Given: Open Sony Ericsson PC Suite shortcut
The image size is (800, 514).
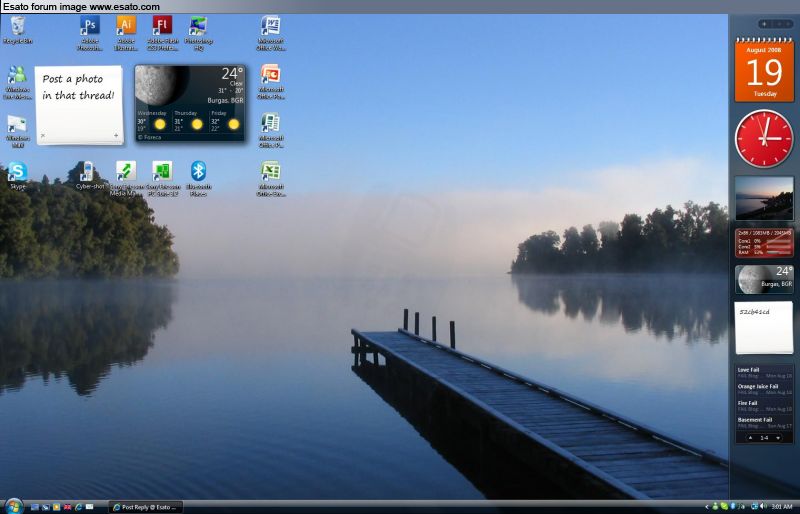Looking at the screenshot, I should [x=162, y=179].
